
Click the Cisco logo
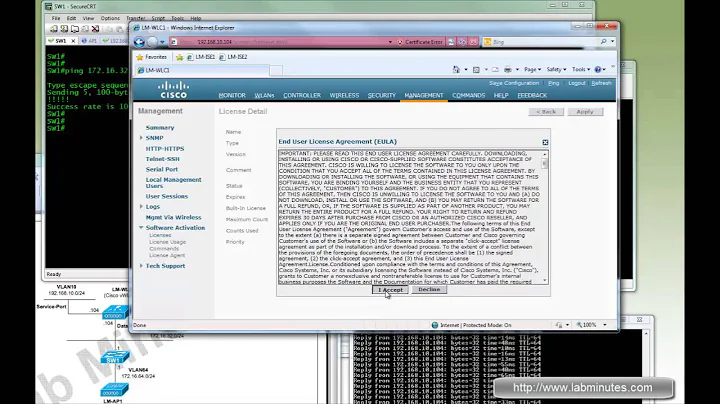(x=174, y=90)
